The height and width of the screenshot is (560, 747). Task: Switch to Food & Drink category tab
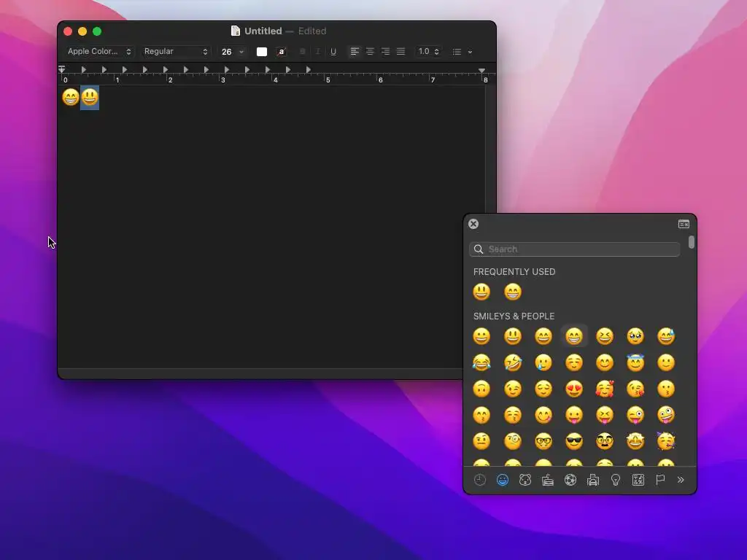tap(548, 480)
